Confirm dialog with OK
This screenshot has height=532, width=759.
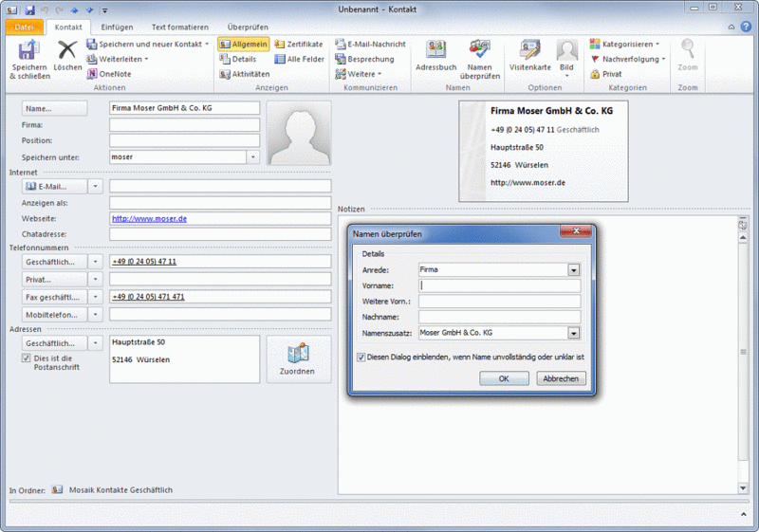click(x=504, y=378)
